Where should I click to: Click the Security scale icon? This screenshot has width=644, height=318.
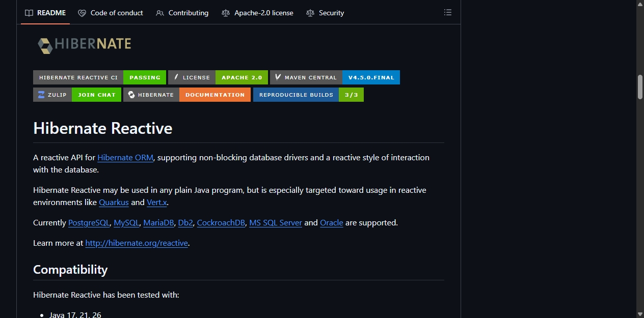tap(310, 13)
